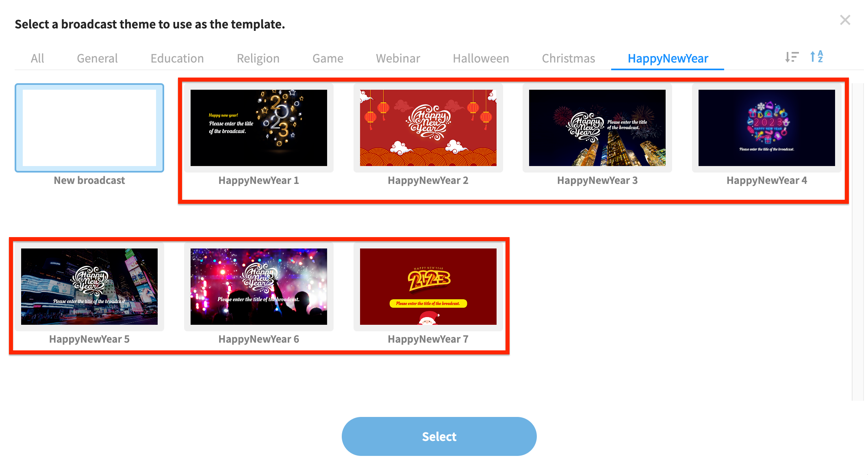Screen dimensions: 868x475
Task: Open the Halloween themes tab
Action: [x=481, y=58]
